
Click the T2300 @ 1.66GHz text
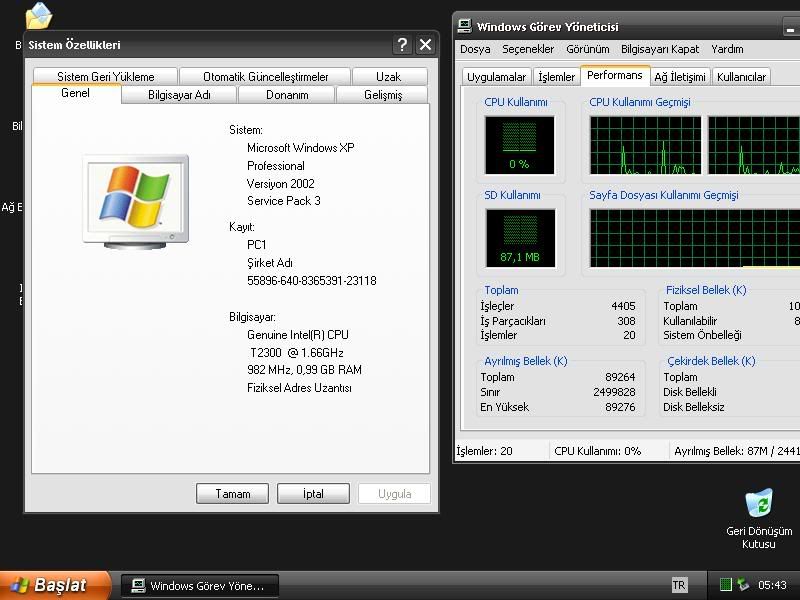coord(296,353)
